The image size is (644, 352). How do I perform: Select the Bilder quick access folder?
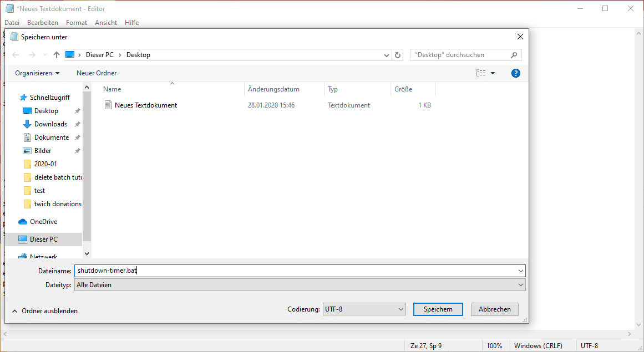(x=43, y=151)
